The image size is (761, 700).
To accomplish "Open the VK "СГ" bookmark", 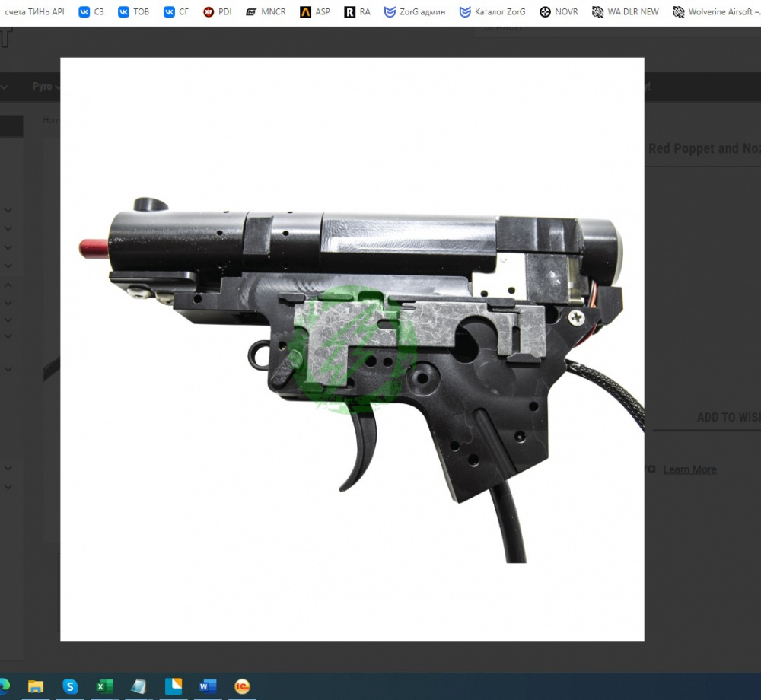I will [x=176, y=11].
